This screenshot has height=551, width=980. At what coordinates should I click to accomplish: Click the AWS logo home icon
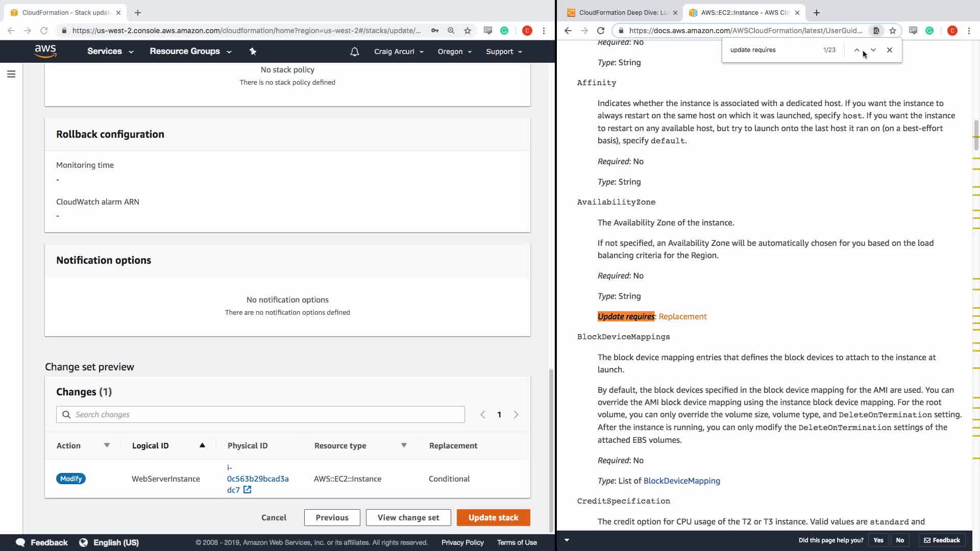pos(45,51)
